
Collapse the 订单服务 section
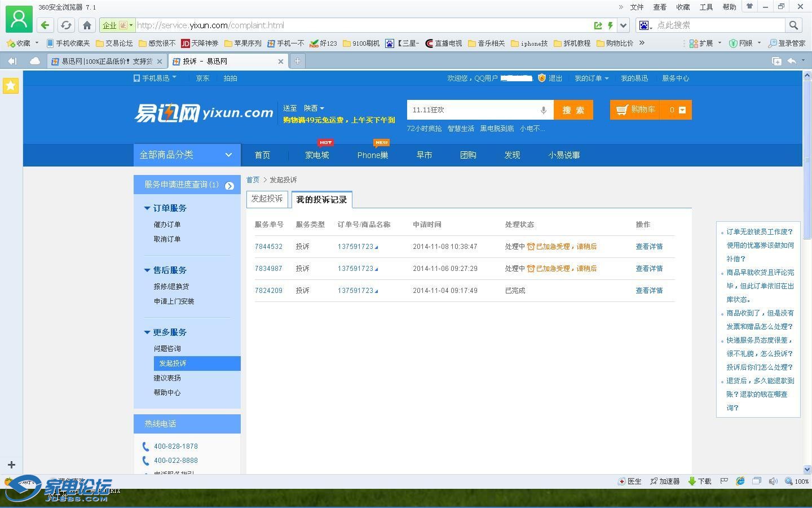click(147, 208)
